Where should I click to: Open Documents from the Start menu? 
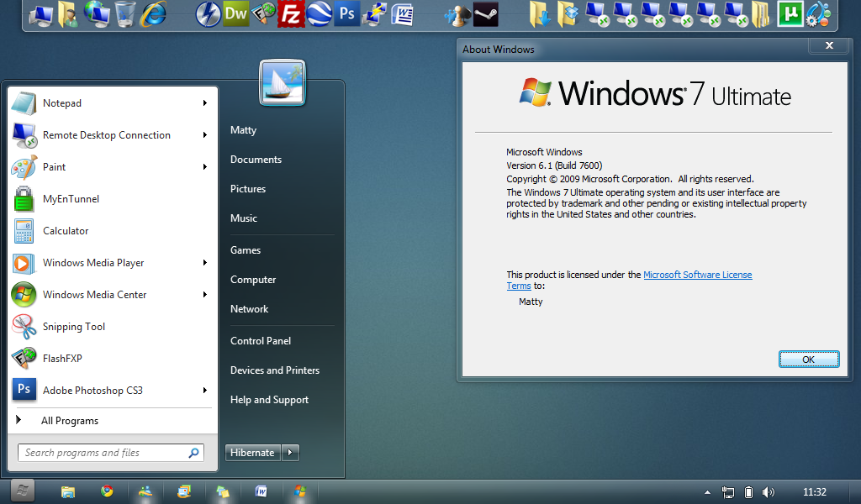[x=256, y=160]
